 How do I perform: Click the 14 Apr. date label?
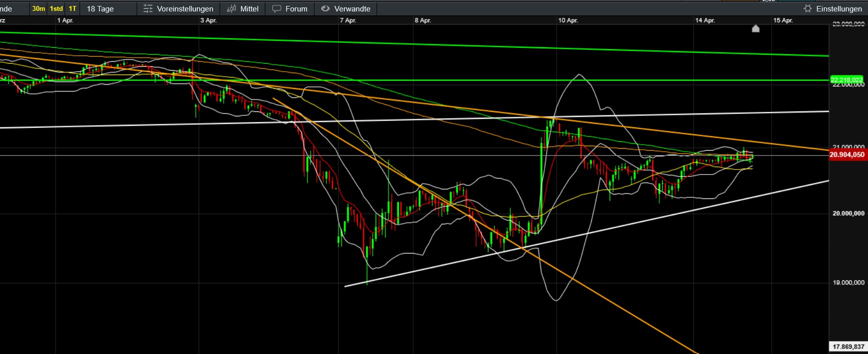click(705, 20)
